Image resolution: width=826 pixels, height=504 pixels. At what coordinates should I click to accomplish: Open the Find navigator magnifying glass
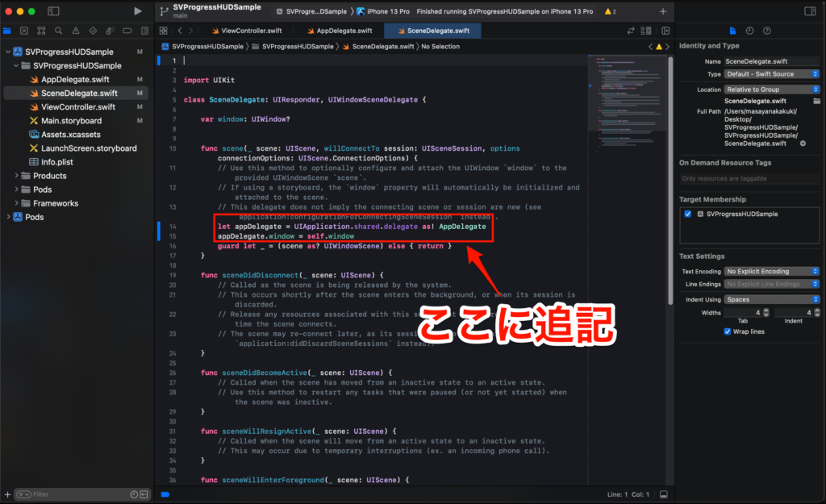[x=58, y=30]
